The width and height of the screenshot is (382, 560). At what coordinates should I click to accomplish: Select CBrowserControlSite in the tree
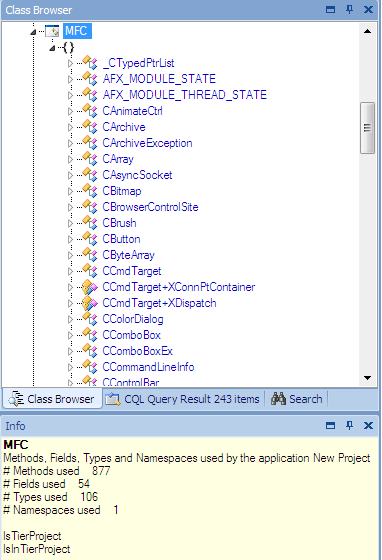point(150,207)
